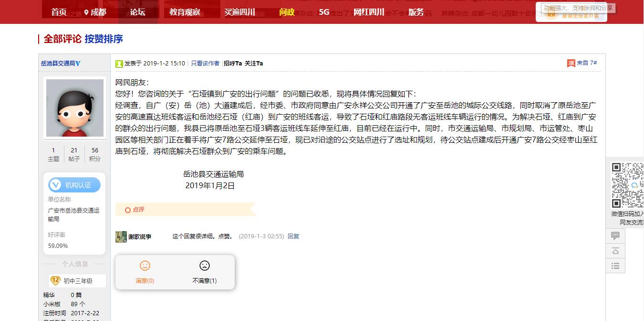Click 只看该作者 to filter by author
The height and width of the screenshot is (321, 644).
click(205, 64)
